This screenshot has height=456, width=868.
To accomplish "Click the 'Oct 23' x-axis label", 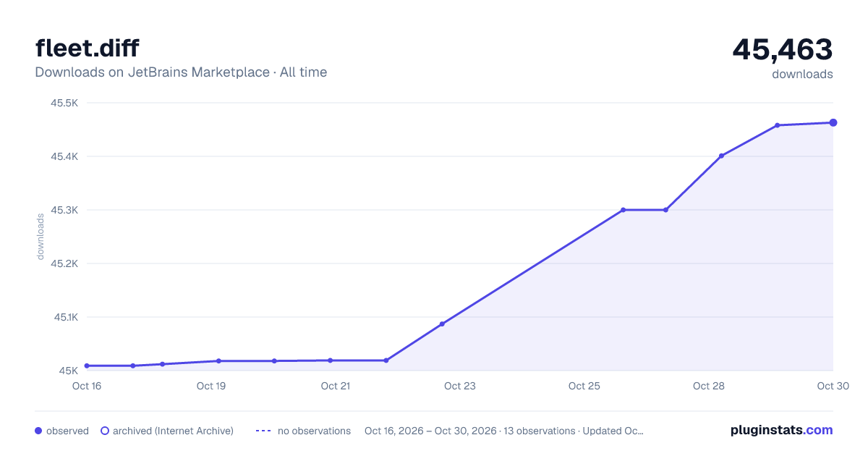I will pos(460,386).
